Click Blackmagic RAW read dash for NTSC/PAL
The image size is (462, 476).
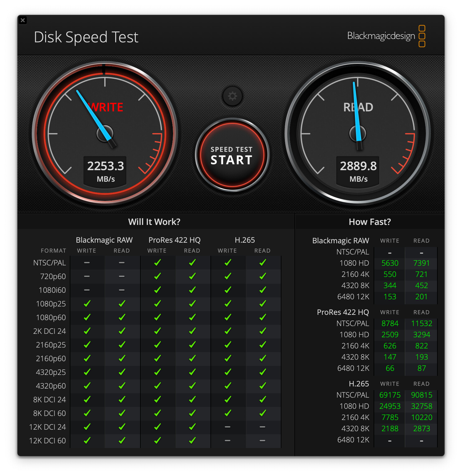click(122, 263)
